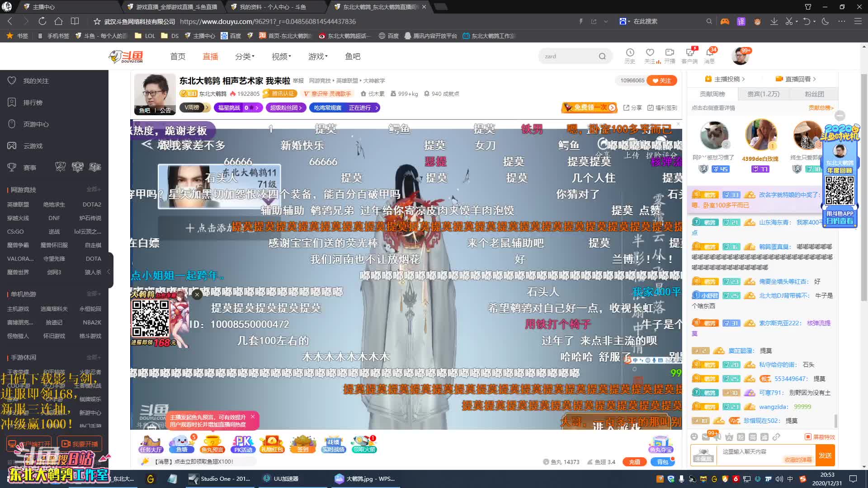The width and height of the screenshot is (868, 488).
Task: Open 排行榜 ranking in left sidebar
Action: pyautogui.click(x=33, y=103)
